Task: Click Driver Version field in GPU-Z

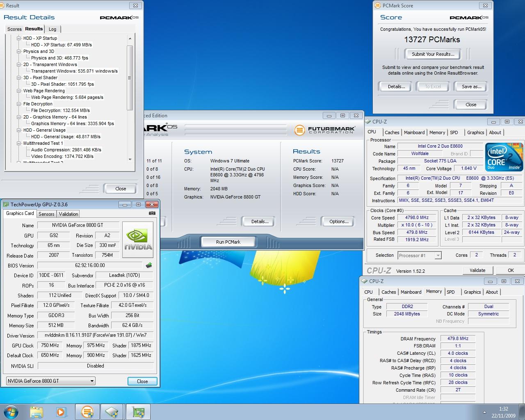Action: [95, 335]
